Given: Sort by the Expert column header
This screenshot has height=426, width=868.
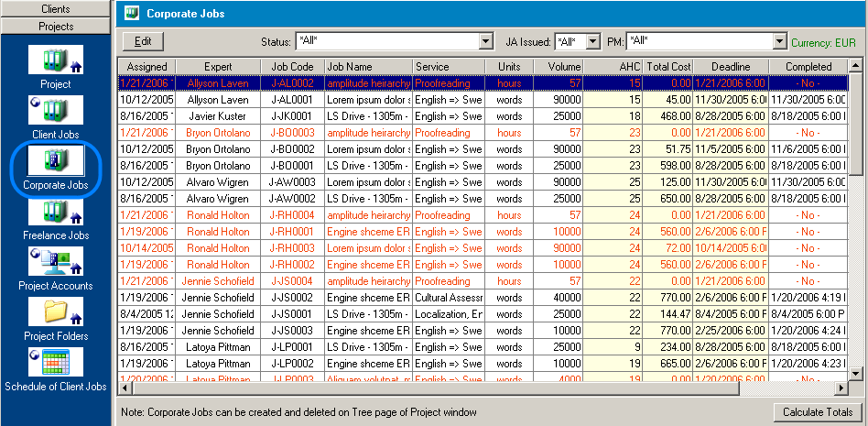Looking at the screenshot, I should (218, 67).
